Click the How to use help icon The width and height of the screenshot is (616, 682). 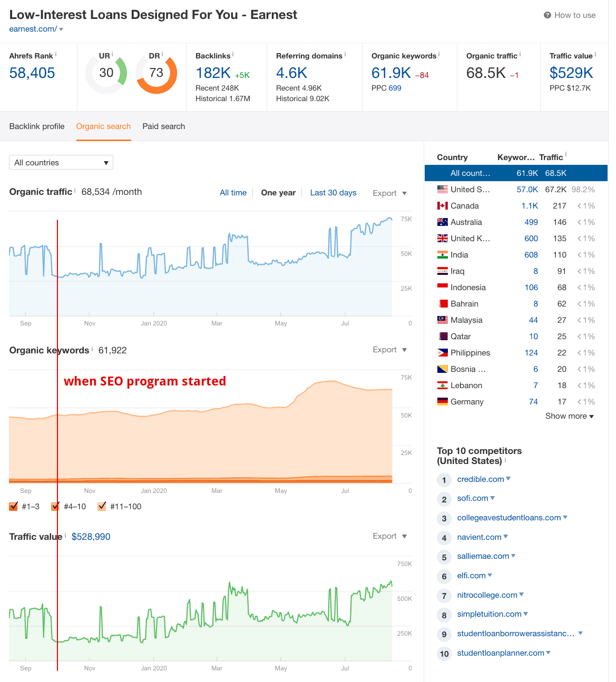point(547,15)
